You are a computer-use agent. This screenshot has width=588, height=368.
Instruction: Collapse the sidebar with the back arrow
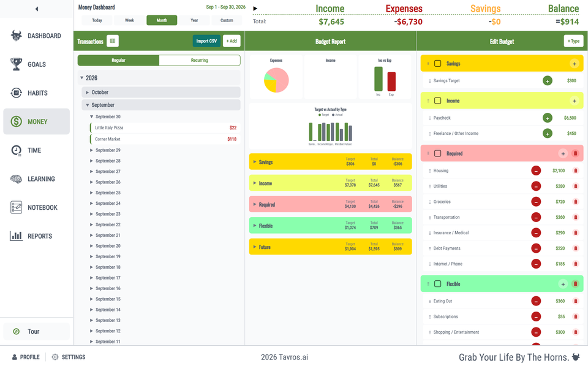(x=36, y=9)
